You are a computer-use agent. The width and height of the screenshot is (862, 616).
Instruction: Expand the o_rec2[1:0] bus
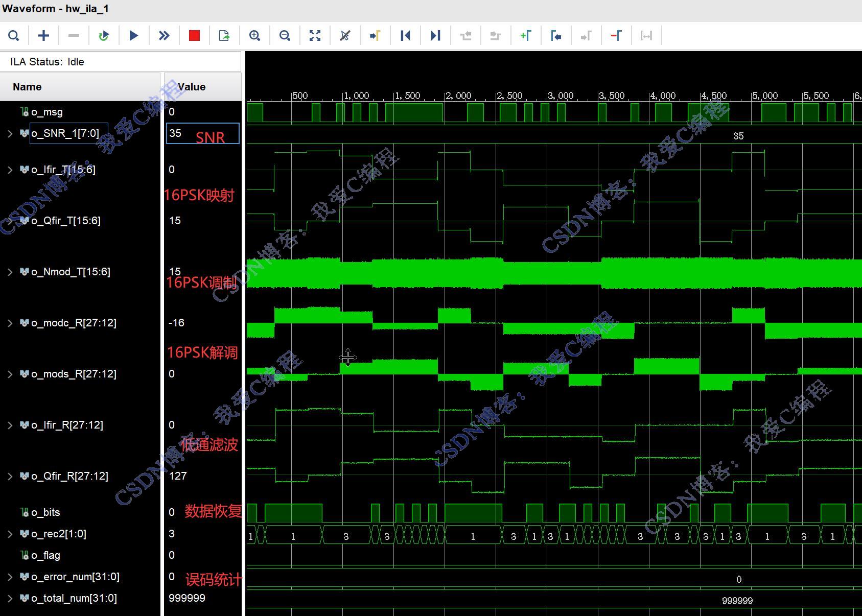coord(10,534)
